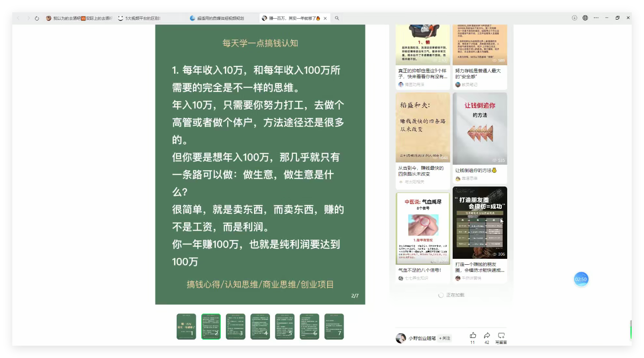Open the three-dot more menu
Image resolution: width=644 pixels, height=358 pixels.
coord(596,18)
